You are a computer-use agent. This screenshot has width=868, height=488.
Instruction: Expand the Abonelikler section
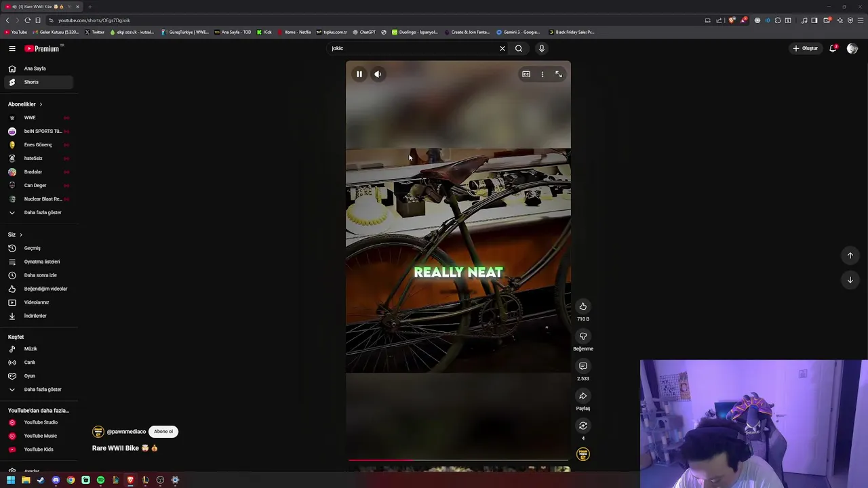tap(25, 104)
